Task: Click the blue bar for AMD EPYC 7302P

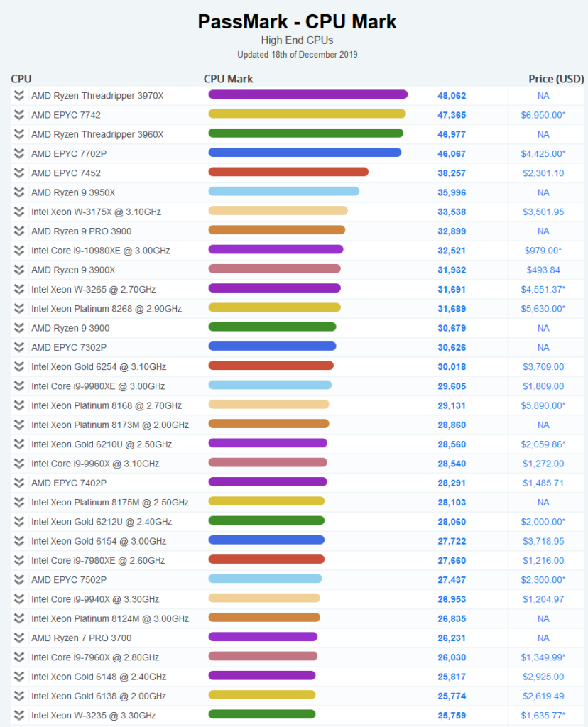Action: 272,346
